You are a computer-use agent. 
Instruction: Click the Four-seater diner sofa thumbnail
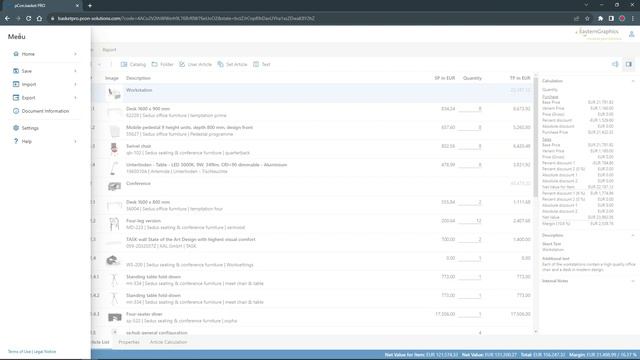pos(114,317)
